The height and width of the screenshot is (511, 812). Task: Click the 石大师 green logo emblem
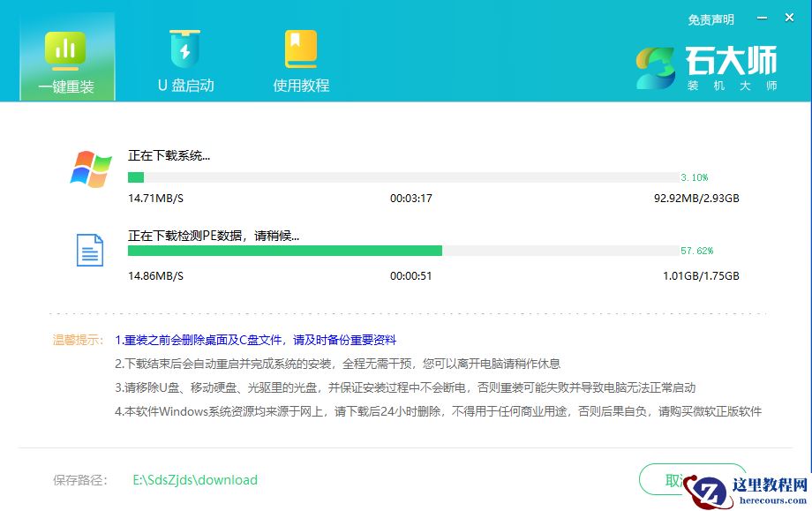point(655,66)
